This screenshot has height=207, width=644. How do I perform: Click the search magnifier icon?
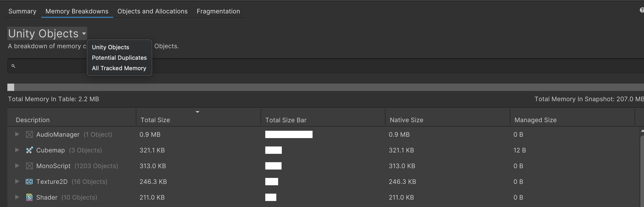13,66
